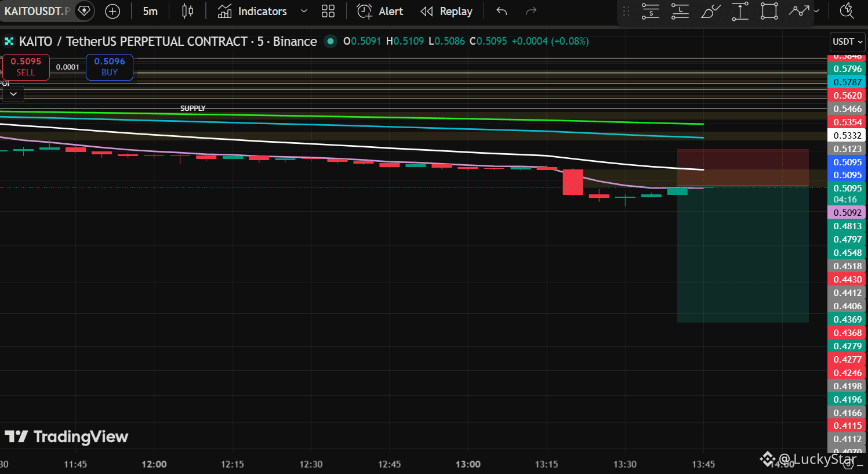Select the Rectangle drawing tool
Screen dimensions: 868x474
coord(769,11)
